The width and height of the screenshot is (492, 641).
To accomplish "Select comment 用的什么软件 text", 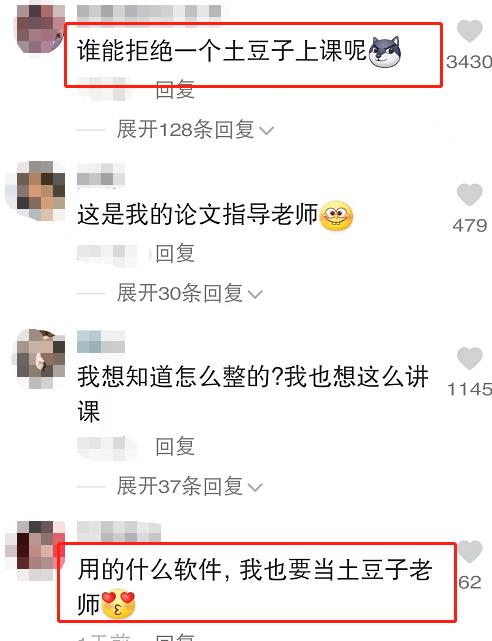I will (150, 569).
